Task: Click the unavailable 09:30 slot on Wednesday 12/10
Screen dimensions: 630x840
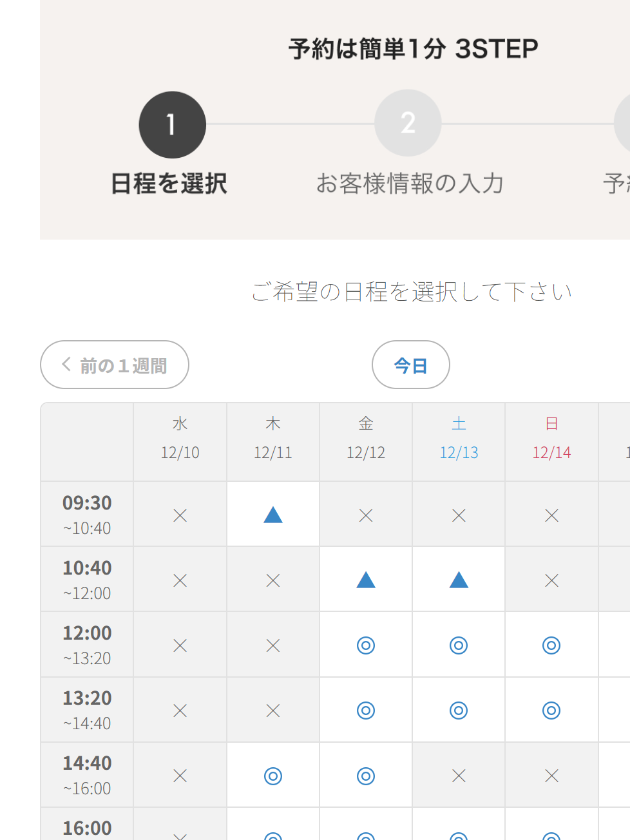Action: pos(180,515)
